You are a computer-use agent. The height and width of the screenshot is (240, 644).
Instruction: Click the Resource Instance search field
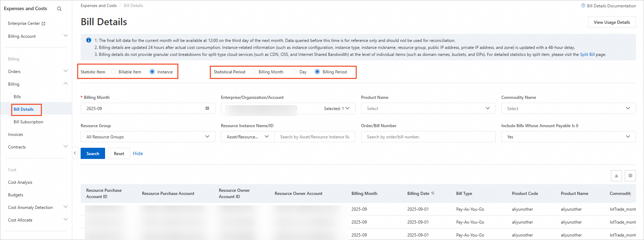[315, 137]
